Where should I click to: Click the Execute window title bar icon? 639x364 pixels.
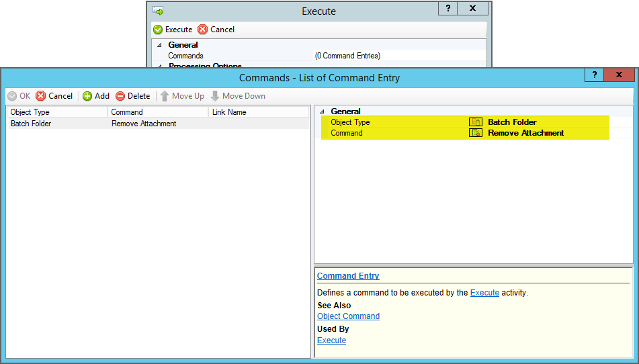pos(158,11)
